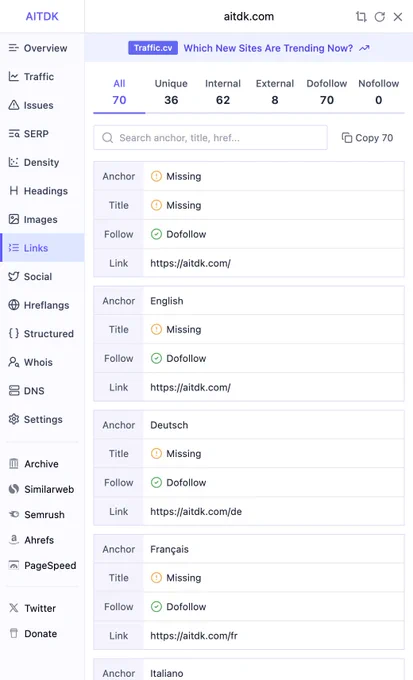Click the 'Français' anchor text
Screen dimensions: 413x680
coord(169,549)
